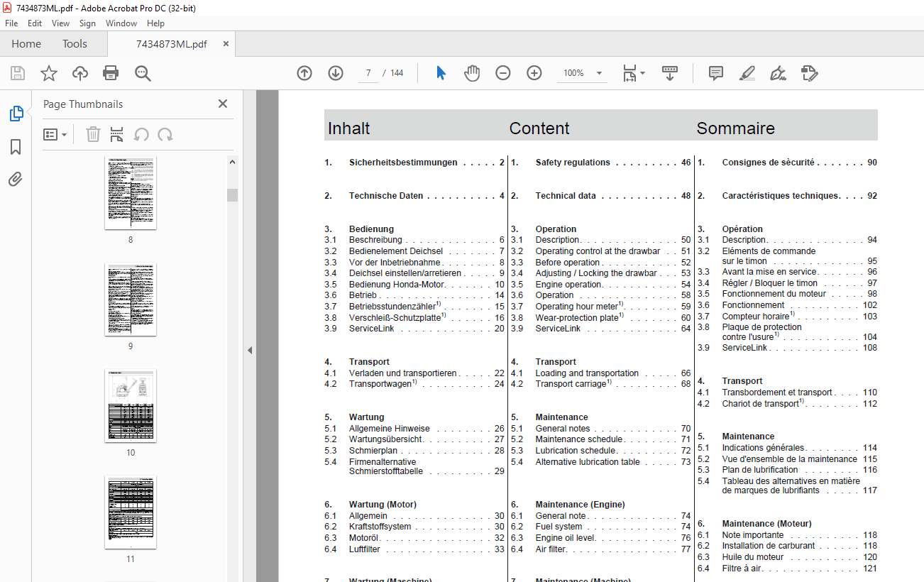Open the Sign menu
924x582 pixels.
[x=87, y=23]
